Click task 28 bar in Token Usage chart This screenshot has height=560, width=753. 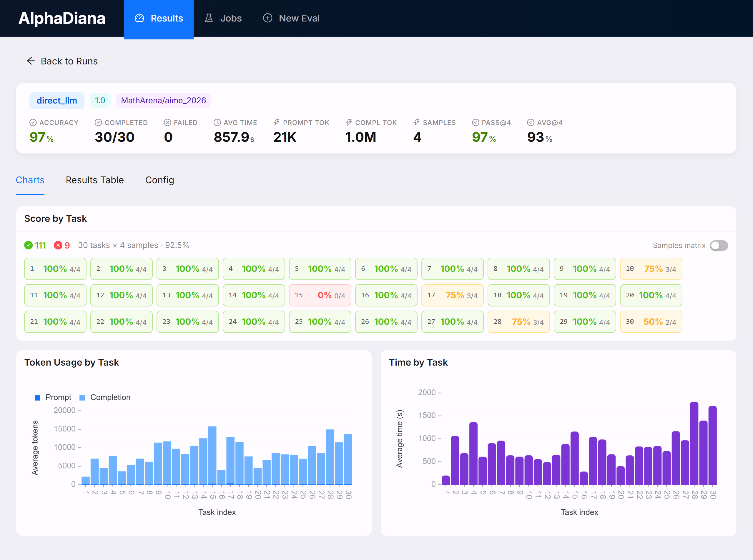[330, 457]
